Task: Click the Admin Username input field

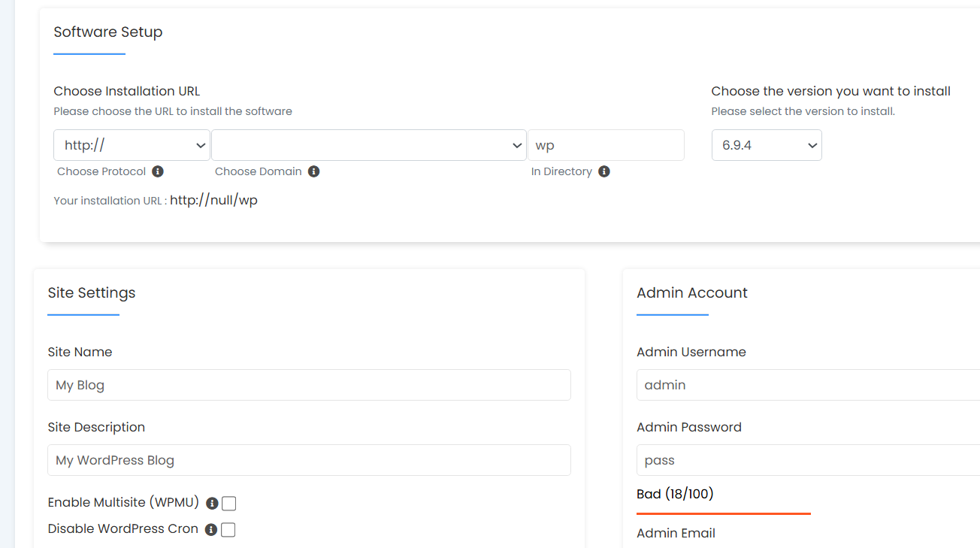Action: tap(808, 385)
